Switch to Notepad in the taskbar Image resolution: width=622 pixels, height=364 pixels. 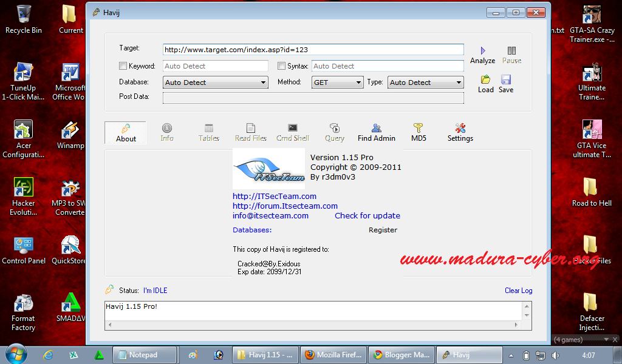145,355
